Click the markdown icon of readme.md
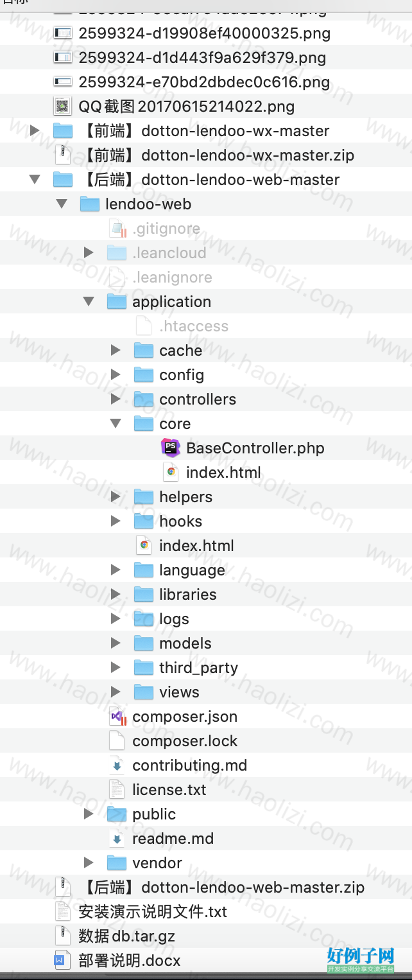412x980 pixels. pyautogui.click(x=117, y=838)
